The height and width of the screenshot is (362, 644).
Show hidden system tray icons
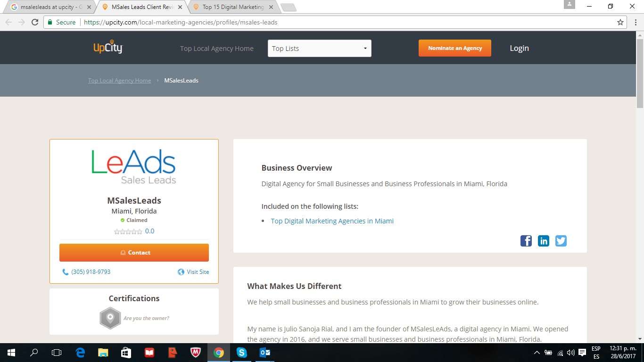(537, 353)
